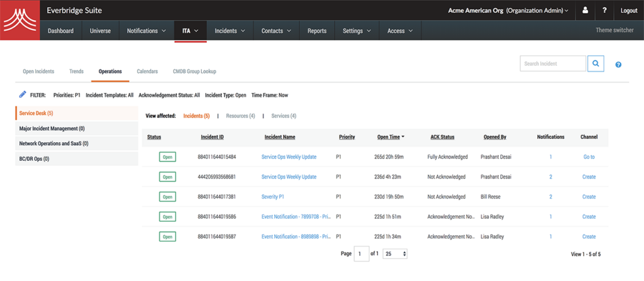Viewport: 644px width, 281px height.
Task: Open the user profile icon
Action: [x=586, y=10]
